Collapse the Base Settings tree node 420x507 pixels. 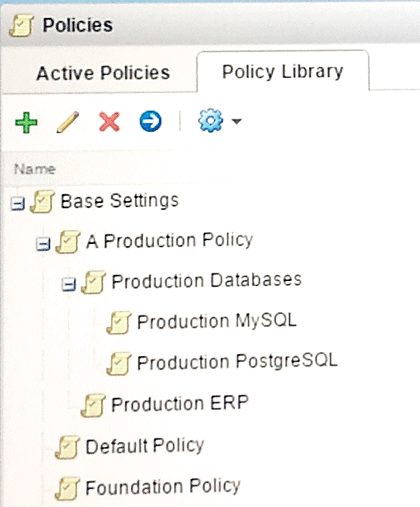pos(17,205)
